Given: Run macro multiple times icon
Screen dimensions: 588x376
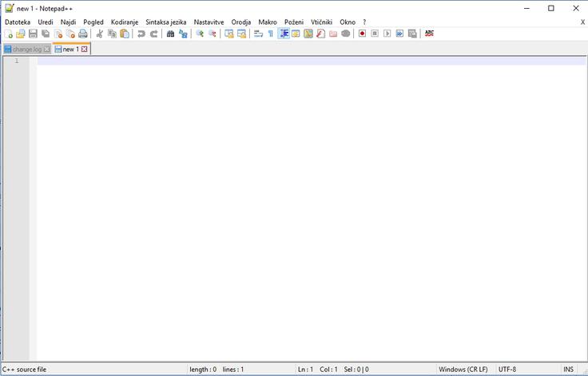Looking at the screenshot, I should tap(399, 34).
